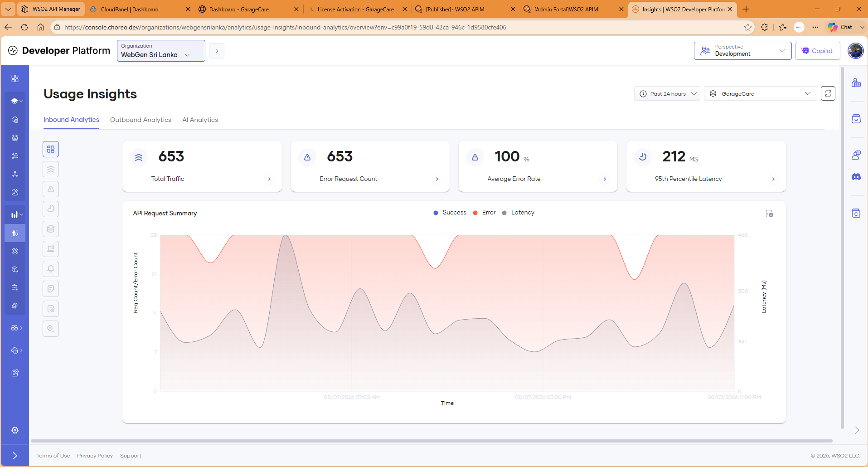Toggle the Error series in chart legend
The width and height of the screenshot is (868, 467).
(484, 213)
